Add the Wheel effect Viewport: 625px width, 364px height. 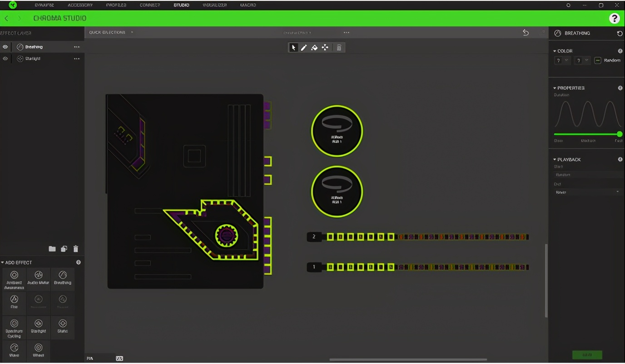point(38,351)
